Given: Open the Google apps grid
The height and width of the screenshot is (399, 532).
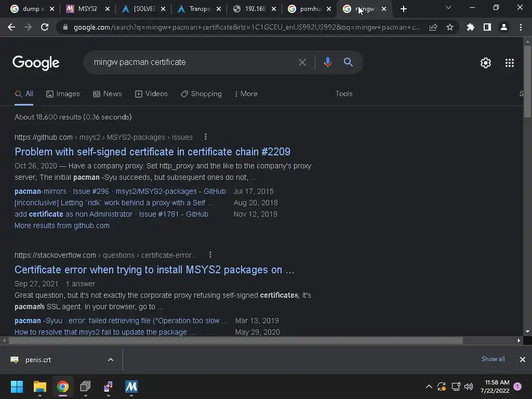Looking at the screenshot, I should point(510,63).
